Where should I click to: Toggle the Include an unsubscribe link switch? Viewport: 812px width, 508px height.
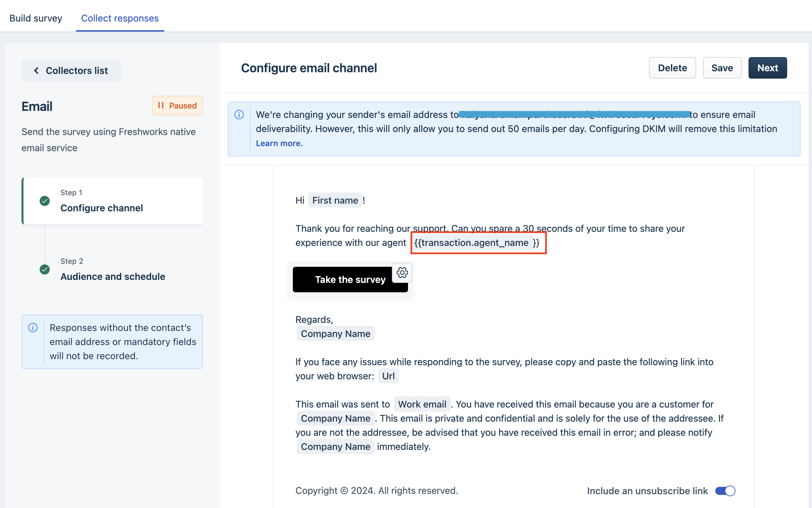pyautogui.click(x=725, y=491)
